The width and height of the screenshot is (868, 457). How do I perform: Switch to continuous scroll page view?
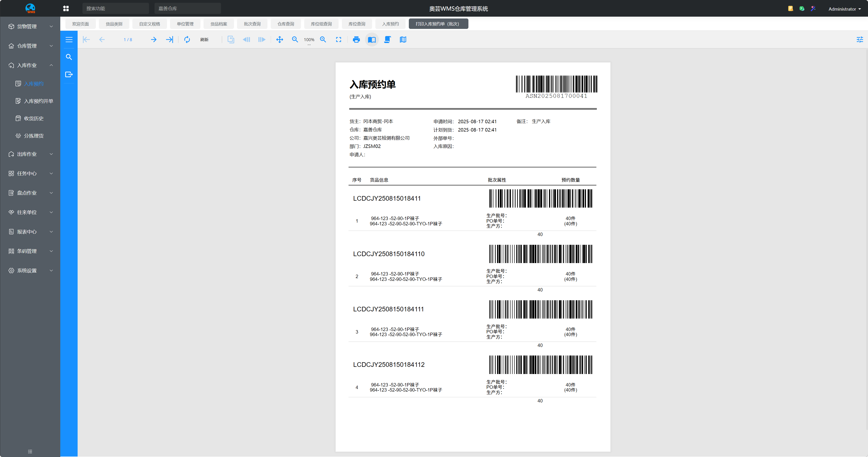[387, 40]
